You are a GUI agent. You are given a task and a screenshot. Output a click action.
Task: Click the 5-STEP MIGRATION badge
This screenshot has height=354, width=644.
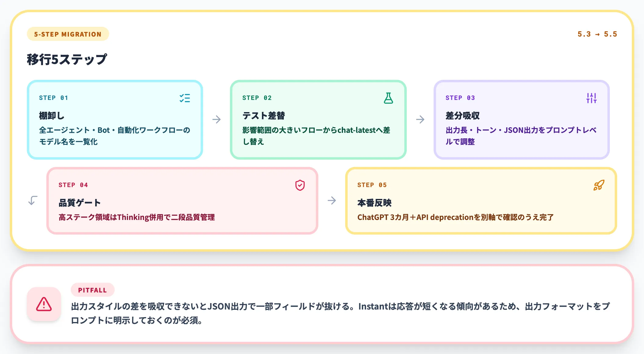point(68,34)
